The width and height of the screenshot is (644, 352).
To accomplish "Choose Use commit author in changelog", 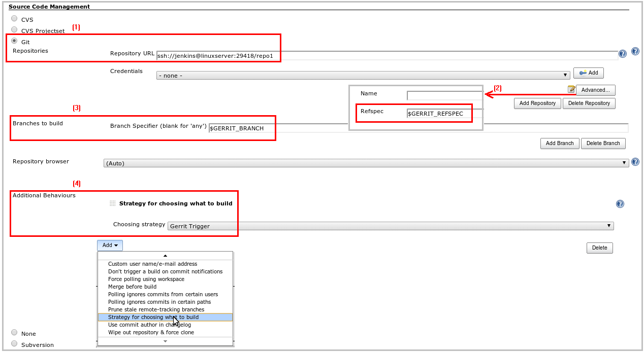I will point(165,325).
